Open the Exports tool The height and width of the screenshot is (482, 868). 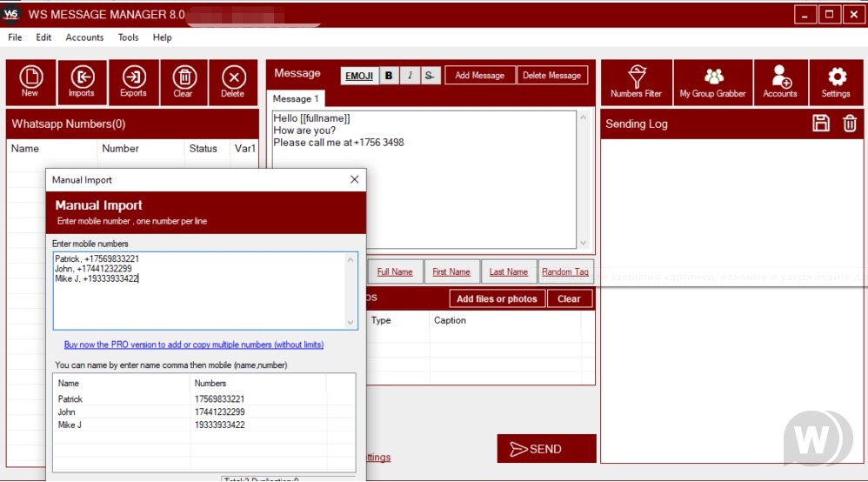133,82
